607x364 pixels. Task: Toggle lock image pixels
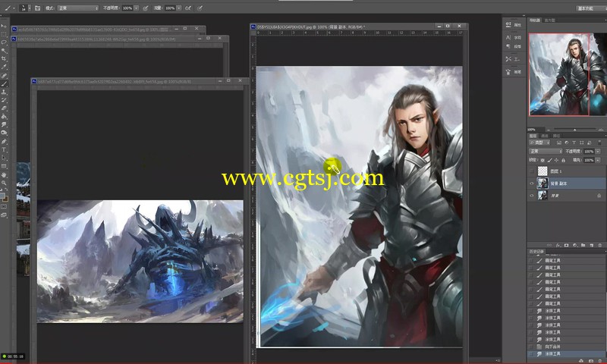pyautogui.click(x=549, y=160)
